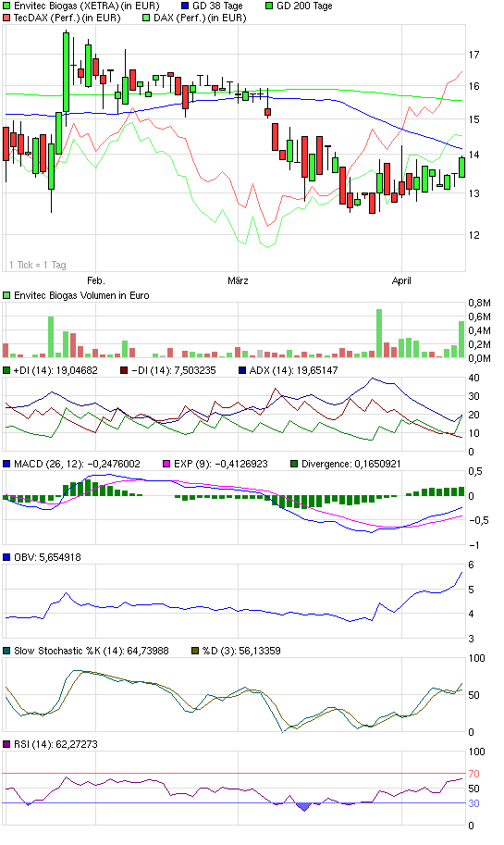The height and width of the screenshot is (845, 504).
Task: Click the tallest green candlestick in late January
Action: (x=66, y=72)
